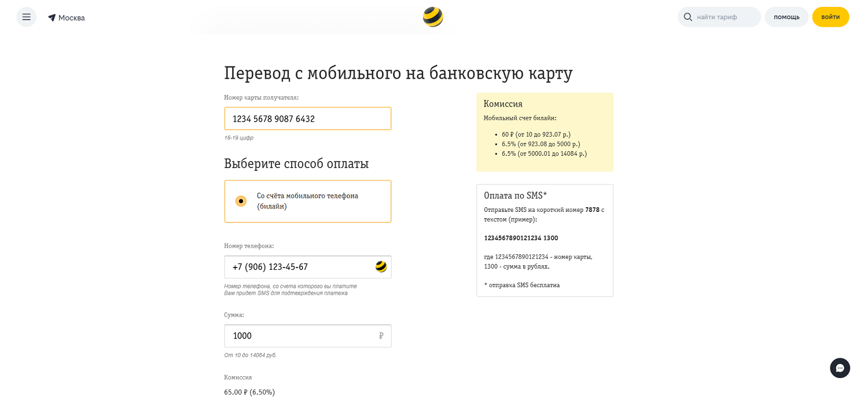Open the hamburger navigation menu

pyautogui.click(x=26, y=17)
